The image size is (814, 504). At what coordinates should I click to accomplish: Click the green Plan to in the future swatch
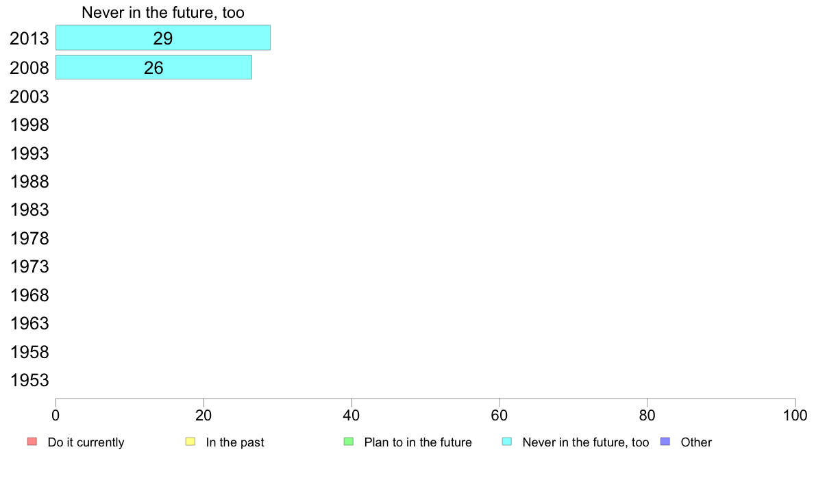(349, 442)
